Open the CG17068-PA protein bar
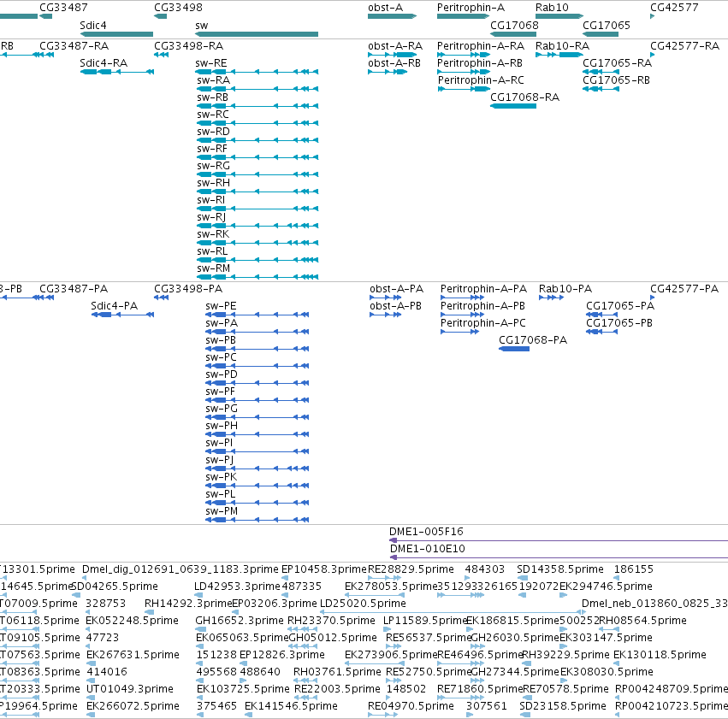This screenshot has height=719, width=728. click(x=514, y=349)
